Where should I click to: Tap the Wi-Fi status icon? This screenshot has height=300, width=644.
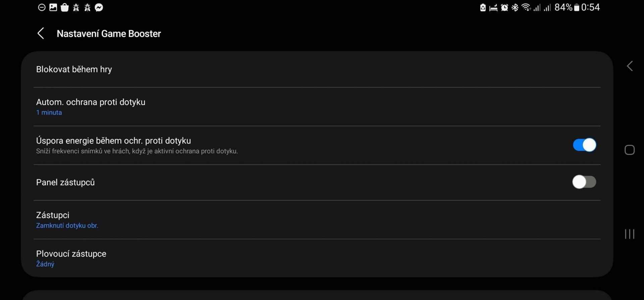coord(526,7)
